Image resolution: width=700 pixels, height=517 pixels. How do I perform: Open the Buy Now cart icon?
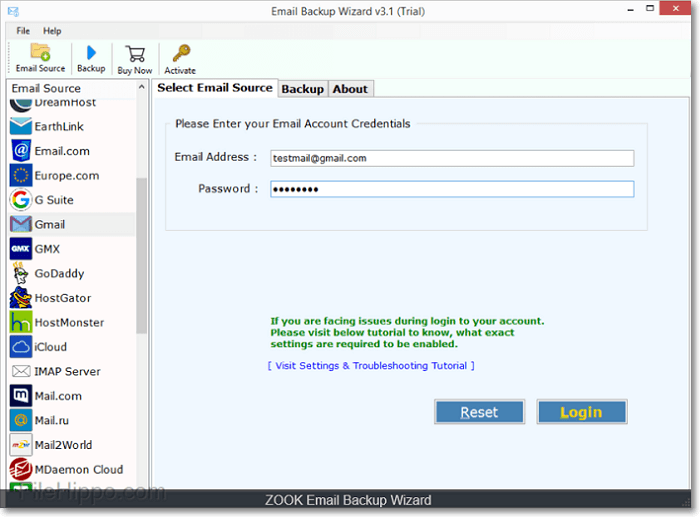[135, 54]
